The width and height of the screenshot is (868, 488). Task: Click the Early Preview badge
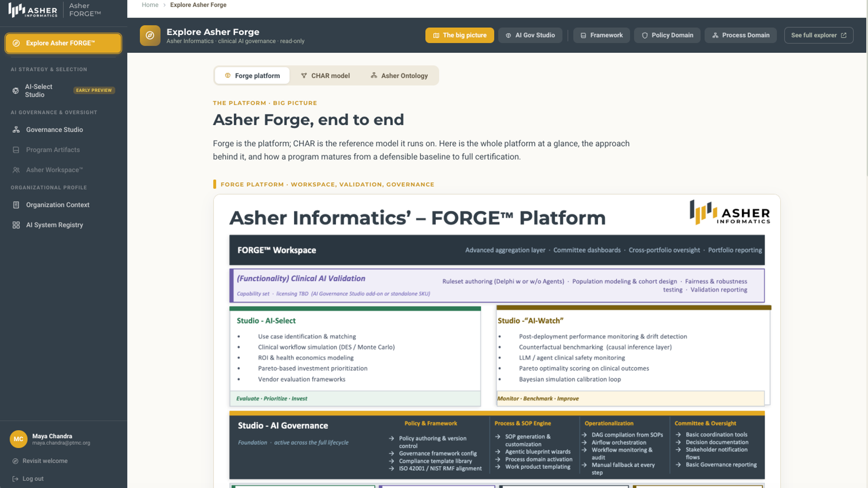pos(94,90)
